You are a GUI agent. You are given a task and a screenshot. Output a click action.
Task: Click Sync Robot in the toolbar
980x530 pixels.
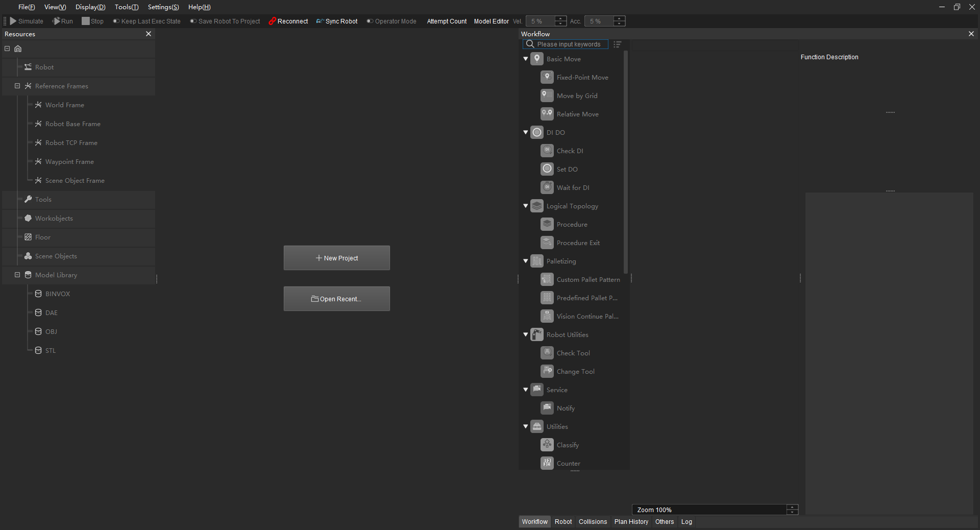337,21
